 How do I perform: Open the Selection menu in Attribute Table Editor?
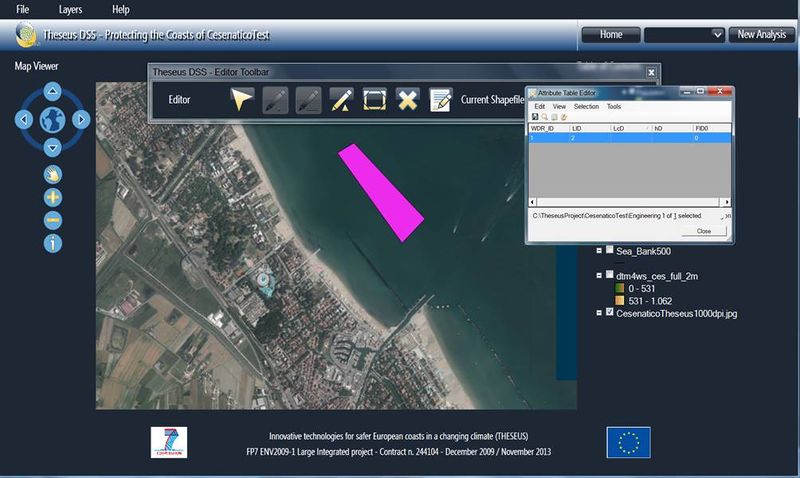[586, 106]
